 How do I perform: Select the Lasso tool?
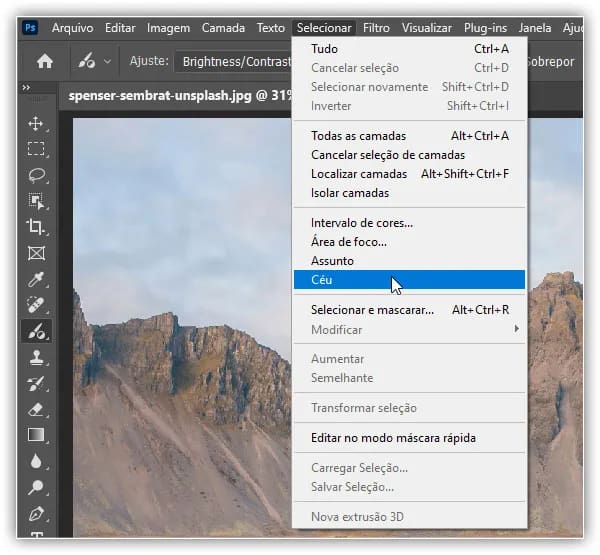pyautogui.click(x=36, y=175)
